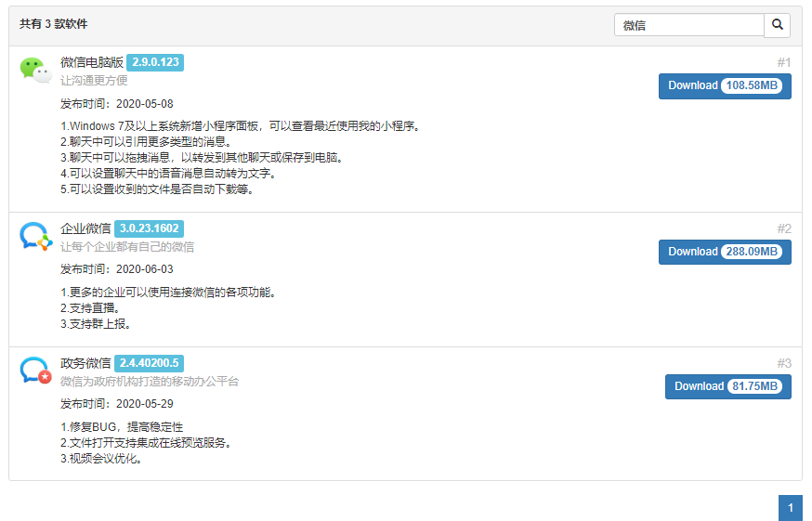
Task: Click the tagline 让每个企业都有自己的微信
Action: [x=127, y=247]
